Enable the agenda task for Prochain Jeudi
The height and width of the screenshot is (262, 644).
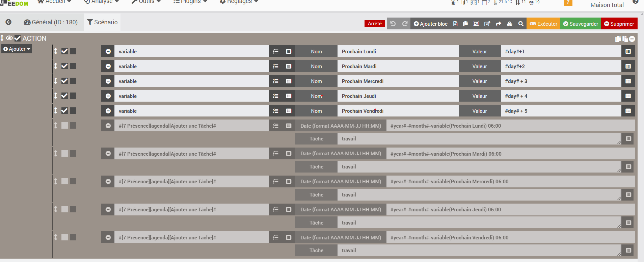click(x=64, y=209)
